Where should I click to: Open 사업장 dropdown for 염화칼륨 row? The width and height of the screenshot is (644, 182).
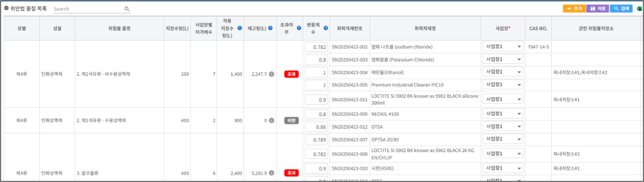click(x=503, y=60)
